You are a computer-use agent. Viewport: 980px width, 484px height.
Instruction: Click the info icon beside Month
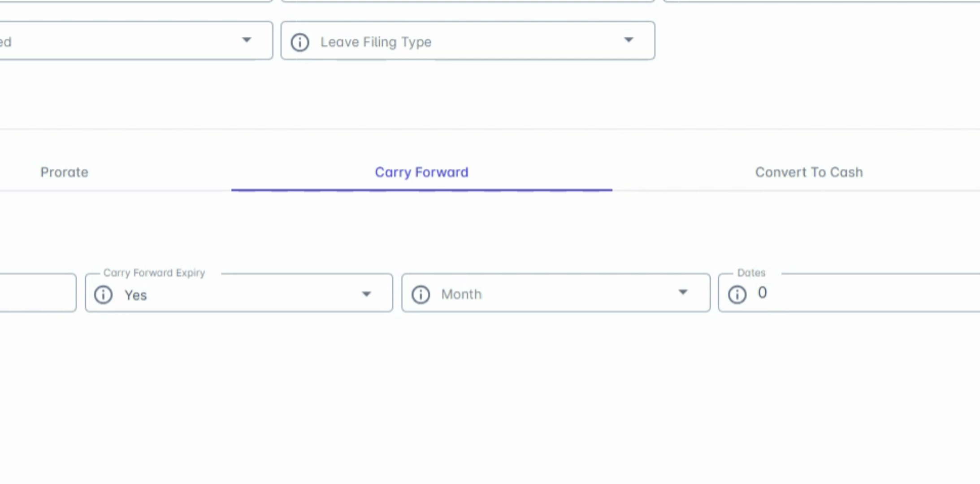click(421, 294)
